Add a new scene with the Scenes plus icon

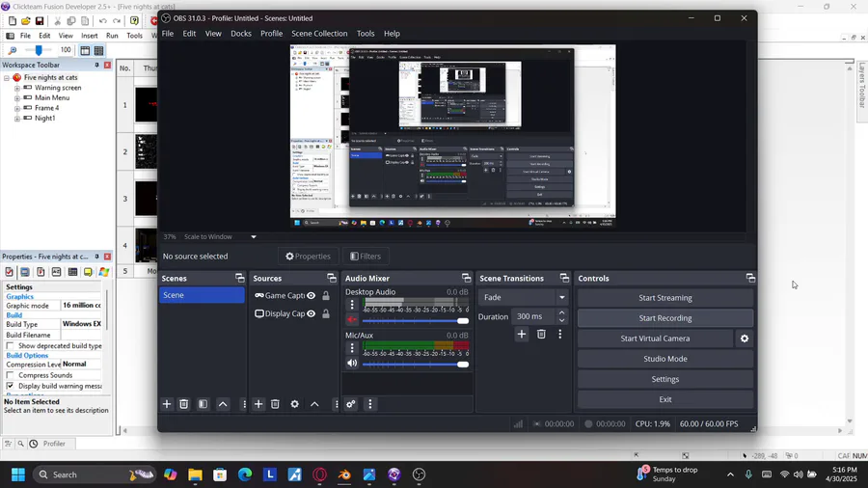(x=167, y=404)
